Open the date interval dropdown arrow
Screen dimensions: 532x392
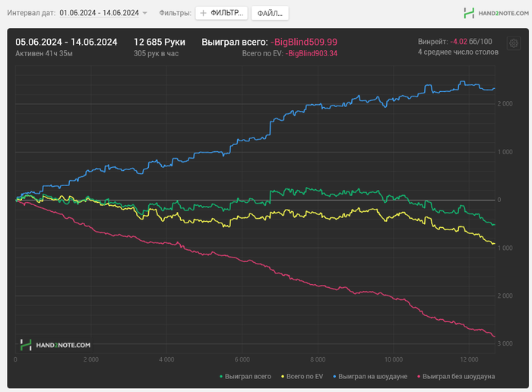point(145,13)
